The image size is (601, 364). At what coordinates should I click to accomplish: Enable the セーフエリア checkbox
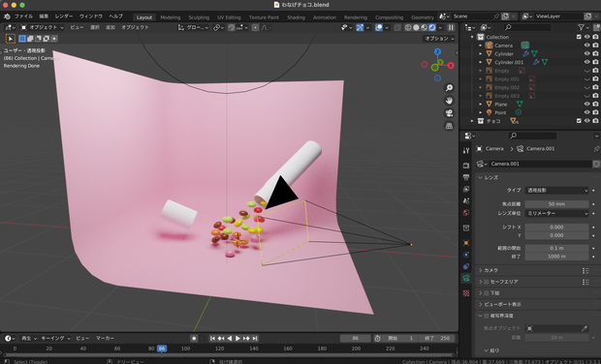[487, 282]
